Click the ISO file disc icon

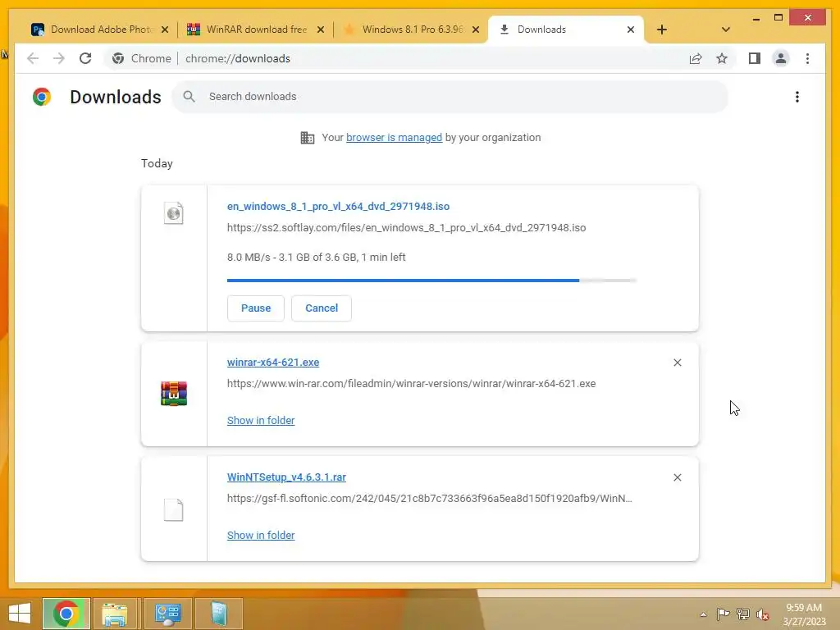pyautogui.click(x=174, y=213)
